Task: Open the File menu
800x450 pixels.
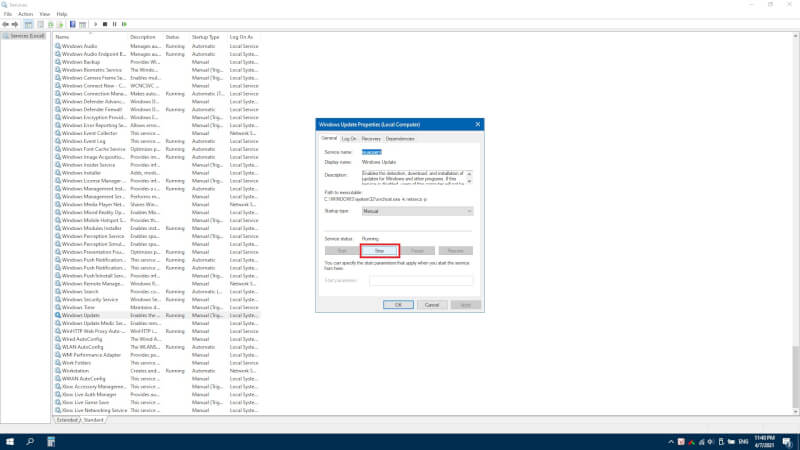Action: coord(8,14)
